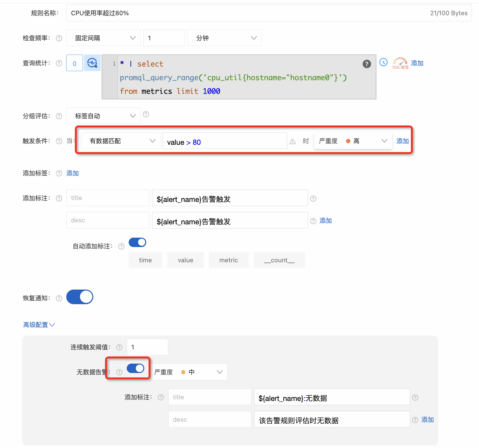The height and width of the screenshot is (448, 479).
Task: Click the no-data title key field
Action: (x=210, y=397)
